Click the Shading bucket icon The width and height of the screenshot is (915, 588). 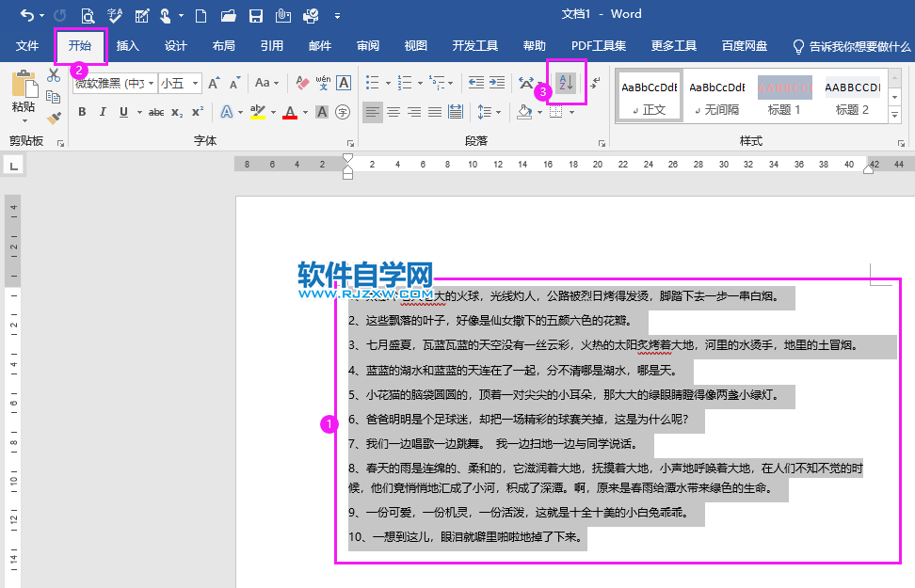(523, 112)
